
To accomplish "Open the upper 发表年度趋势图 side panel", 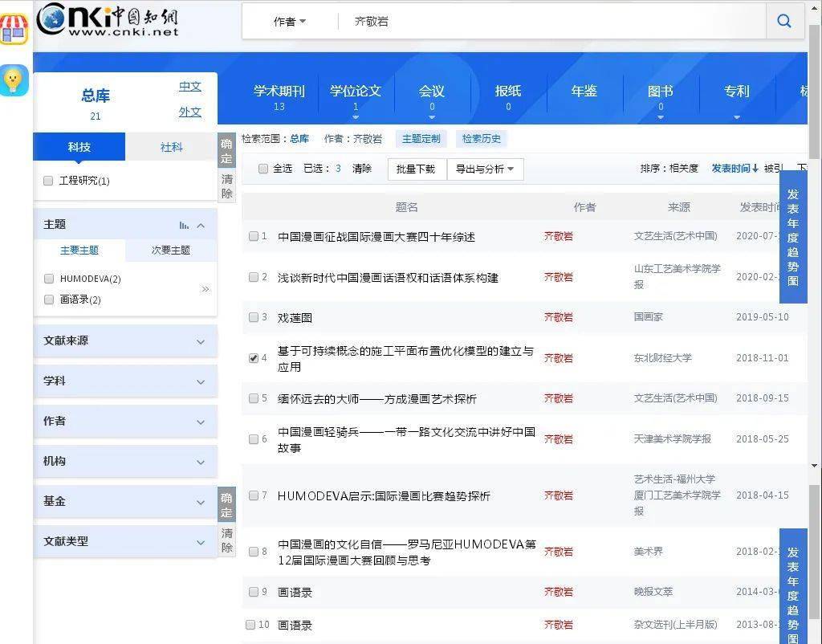I will pyautogui.click(x=793, y=238).
